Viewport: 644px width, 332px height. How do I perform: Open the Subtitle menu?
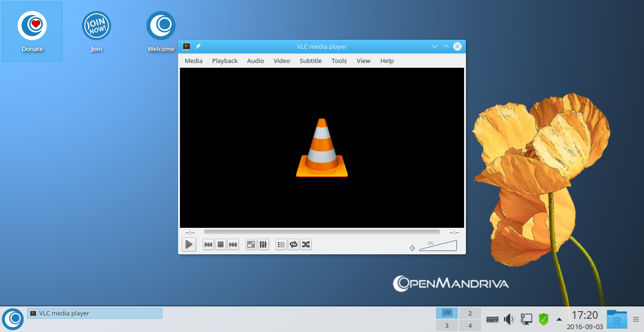tap(311, 61)
